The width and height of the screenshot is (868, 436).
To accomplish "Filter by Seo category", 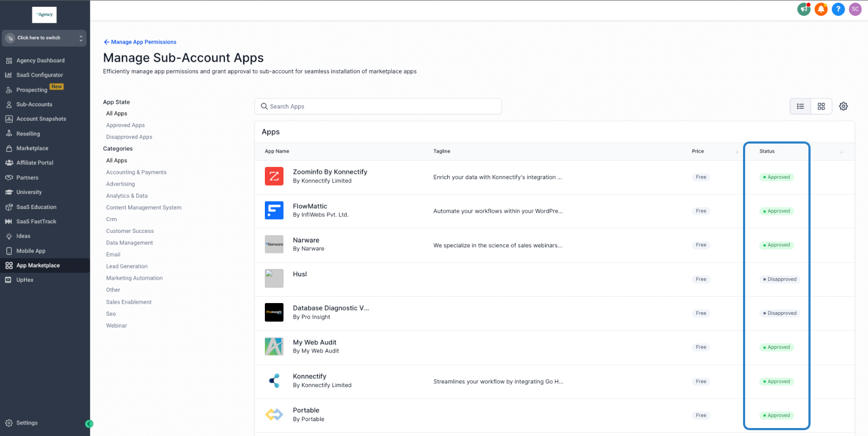I will 111,314.
